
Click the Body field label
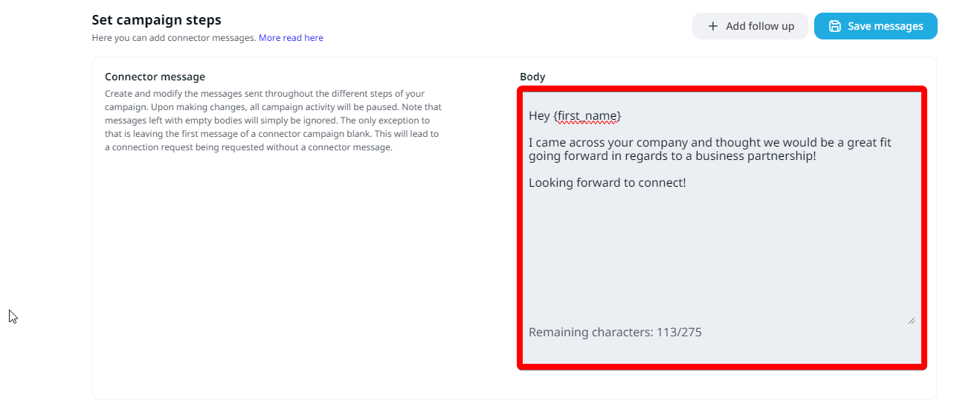pyautogui.click(x=532, y=77)
